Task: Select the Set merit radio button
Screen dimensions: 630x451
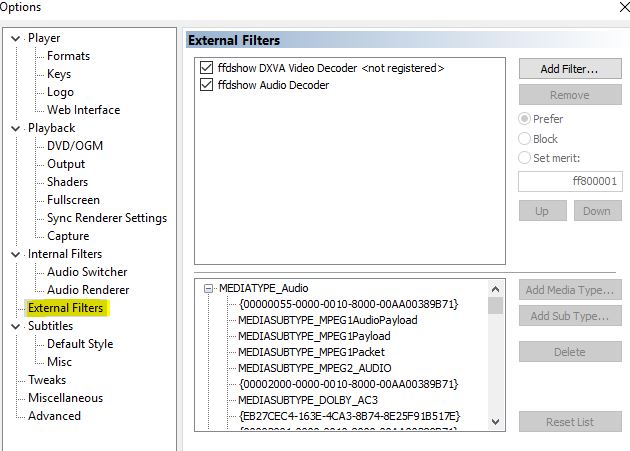Action: coord(525,157)
